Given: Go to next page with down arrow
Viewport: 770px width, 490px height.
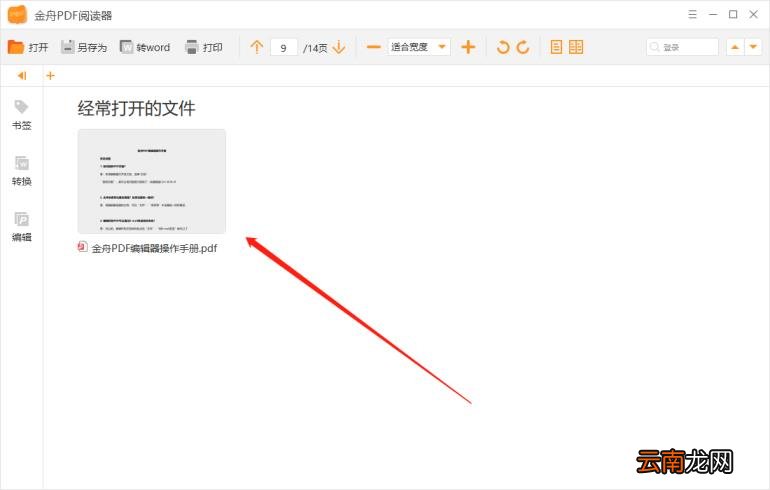Looking at the screenshot, I should 339,47.
